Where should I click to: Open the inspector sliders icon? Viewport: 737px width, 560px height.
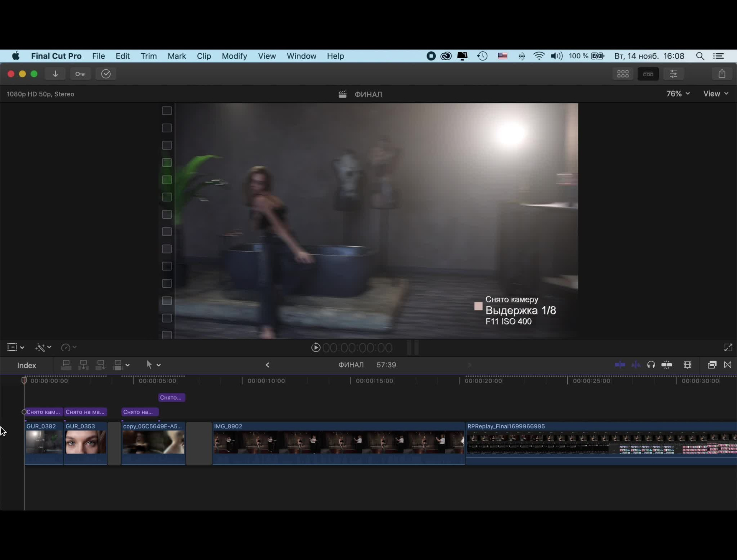(674, 74)
